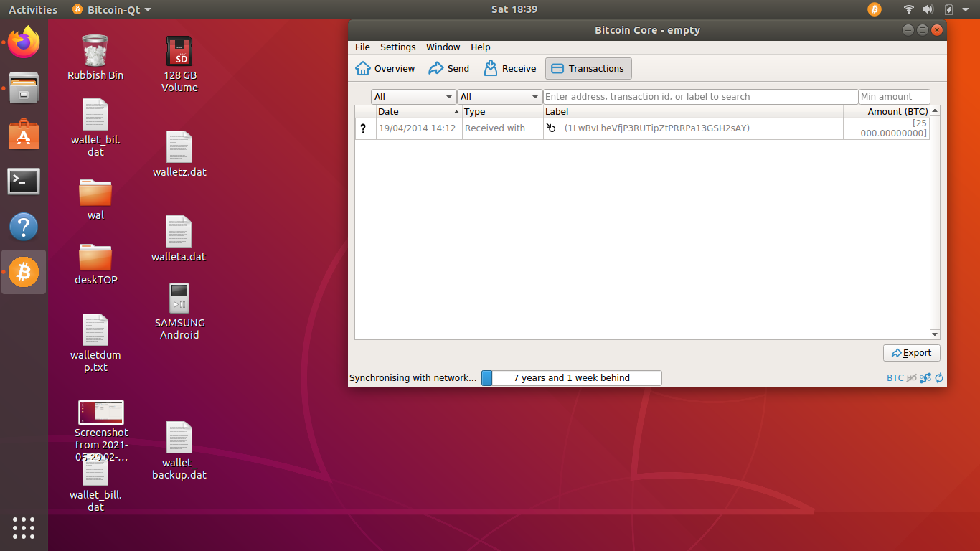
Task: Select the wallet_backup.dat file on desktop
Action: pyautogui.click(x=179, y=450)
